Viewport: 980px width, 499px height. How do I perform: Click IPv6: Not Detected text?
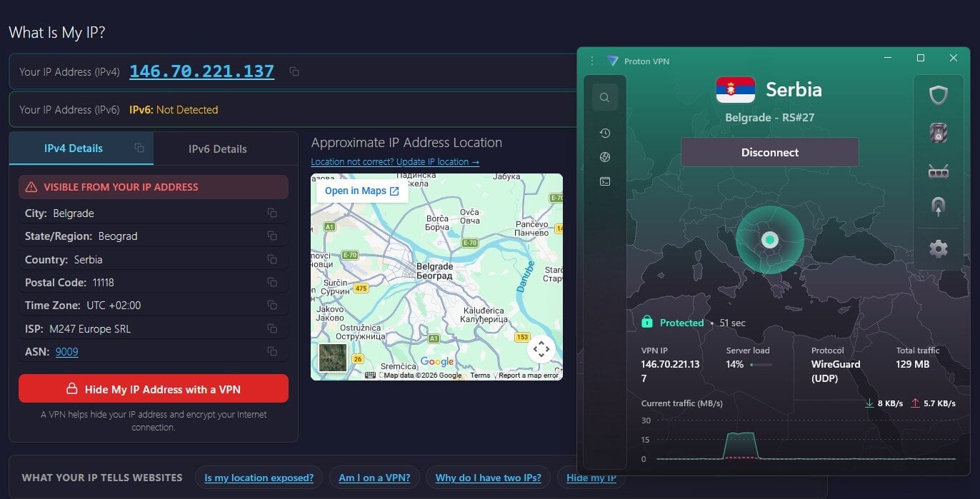point(174,110)
